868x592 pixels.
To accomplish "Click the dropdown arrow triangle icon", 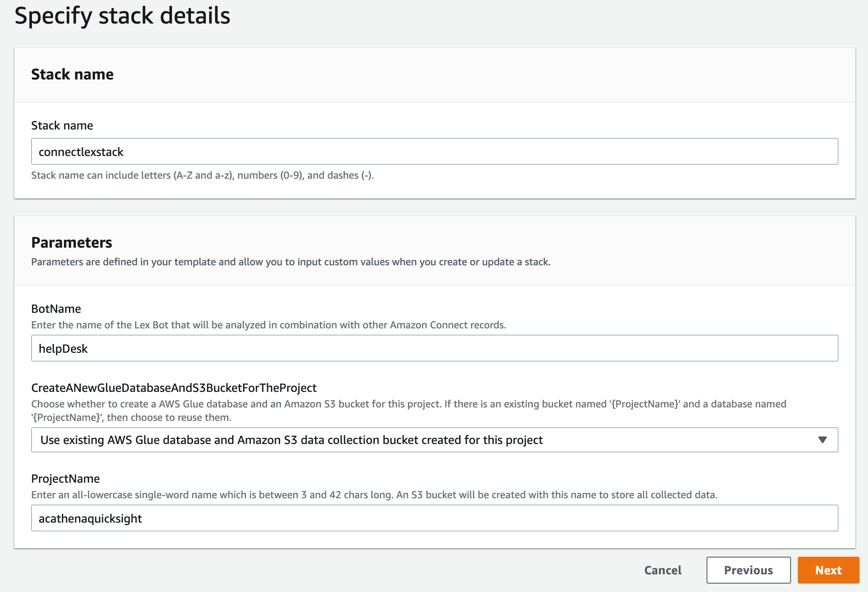I will (x=822, y=440).
